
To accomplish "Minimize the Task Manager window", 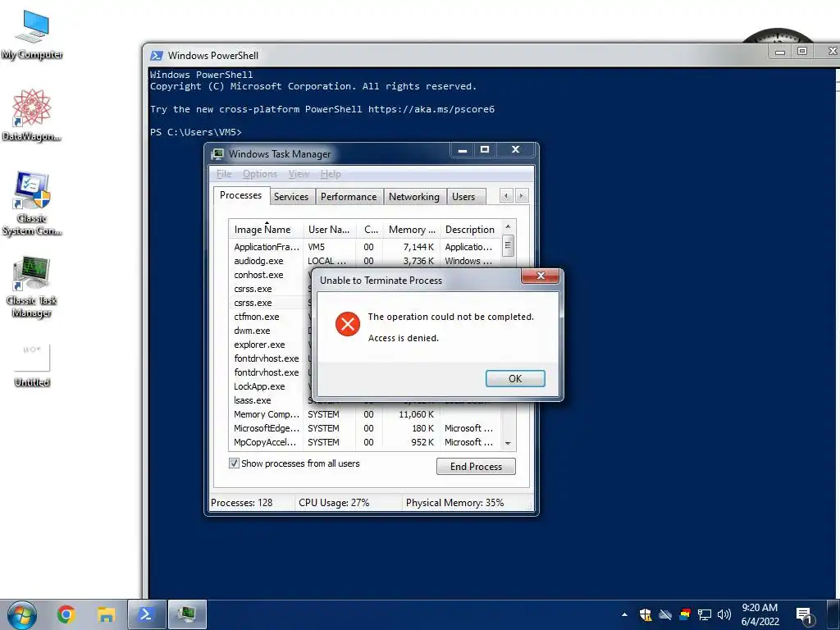I will pos(463,150).
